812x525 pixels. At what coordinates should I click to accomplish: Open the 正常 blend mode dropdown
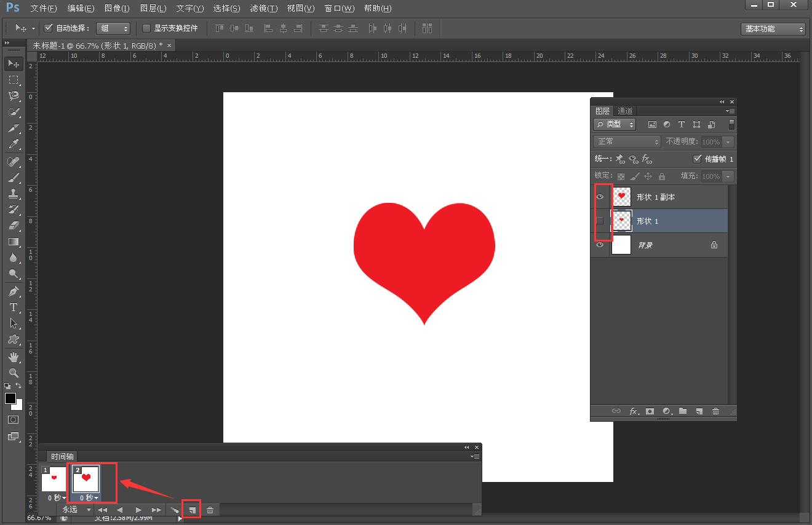tap(626, 141)
